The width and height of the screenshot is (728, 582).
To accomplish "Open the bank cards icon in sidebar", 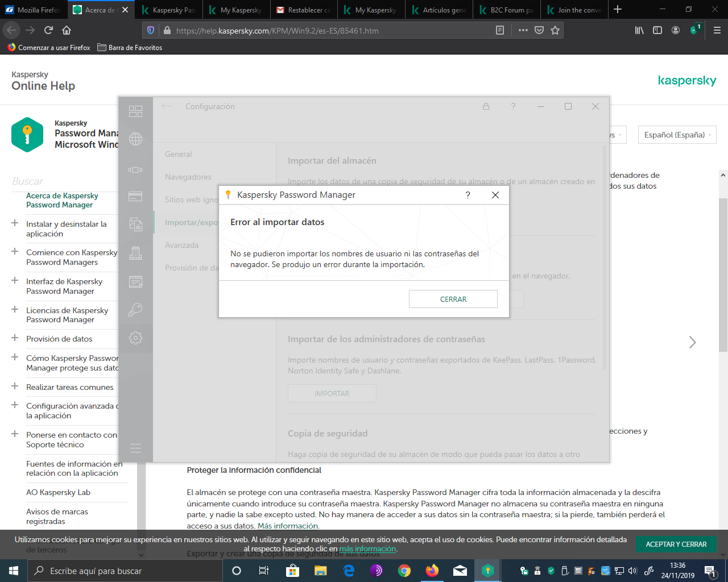I will 135,196.
